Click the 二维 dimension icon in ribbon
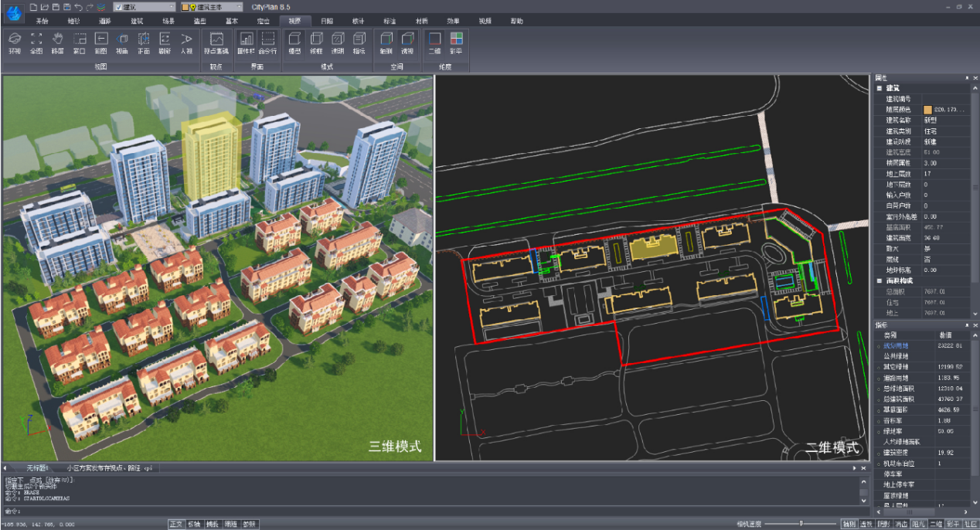The image size is (980, 530). 435,39
